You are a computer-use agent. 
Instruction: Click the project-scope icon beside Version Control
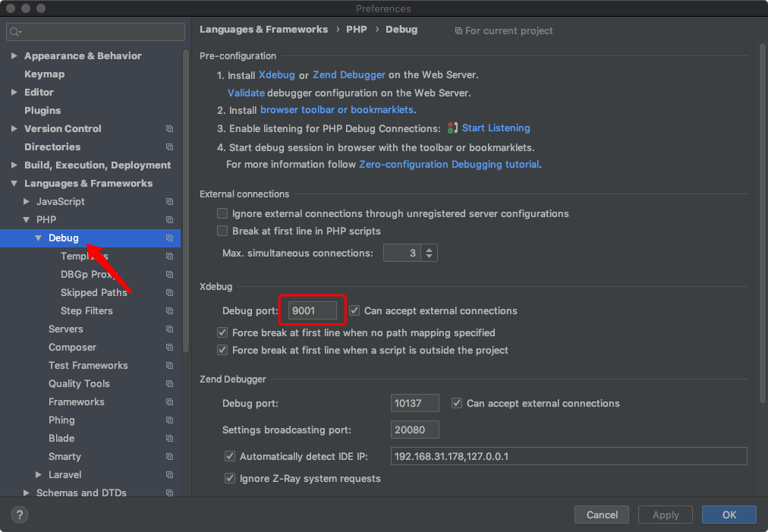(168, 128)
